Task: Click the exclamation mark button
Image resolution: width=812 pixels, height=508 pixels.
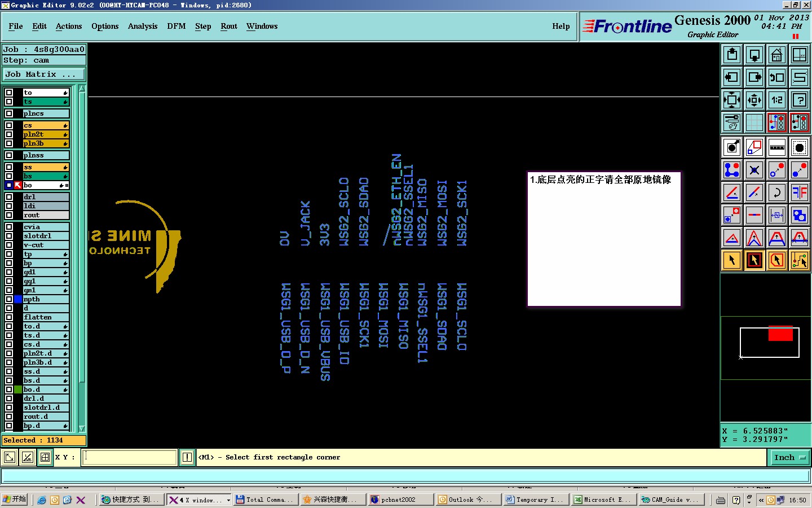Action: (187, 458)
